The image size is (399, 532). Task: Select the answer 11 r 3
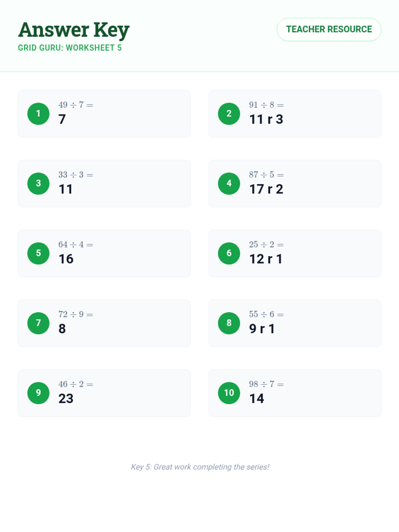tap(266, 119)
